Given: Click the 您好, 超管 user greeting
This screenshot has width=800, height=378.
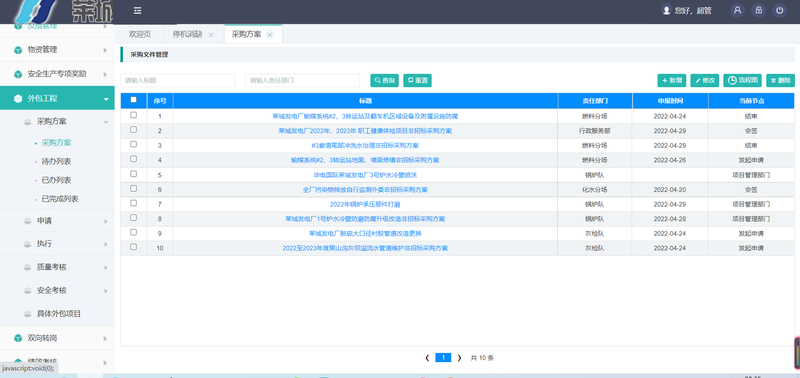Looking at the screenshot, I should [686, 10].
